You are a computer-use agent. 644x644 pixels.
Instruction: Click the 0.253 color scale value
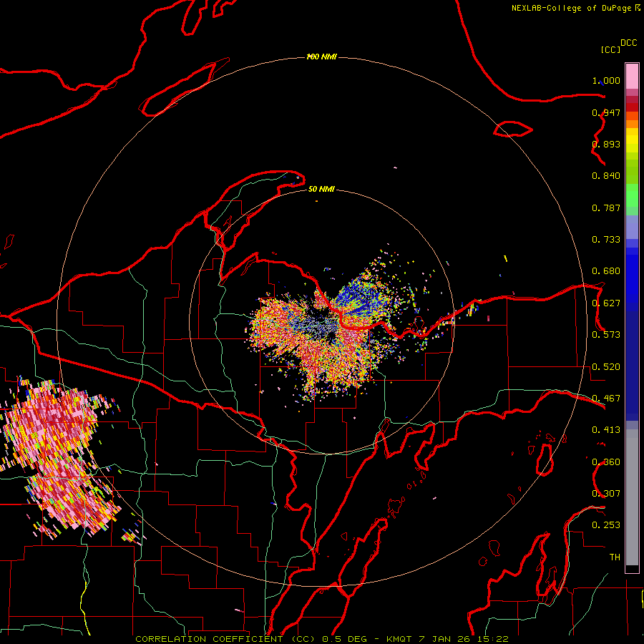pos(606,525)
